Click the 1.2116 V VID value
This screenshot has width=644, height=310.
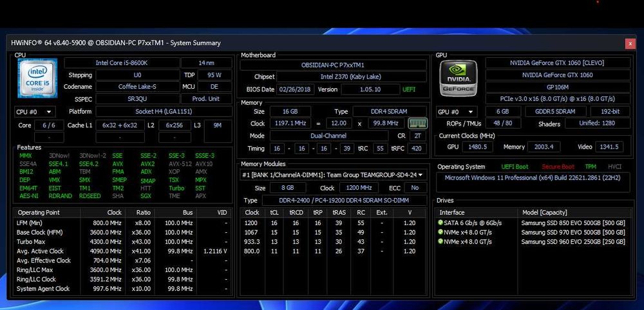coord(215,251)
